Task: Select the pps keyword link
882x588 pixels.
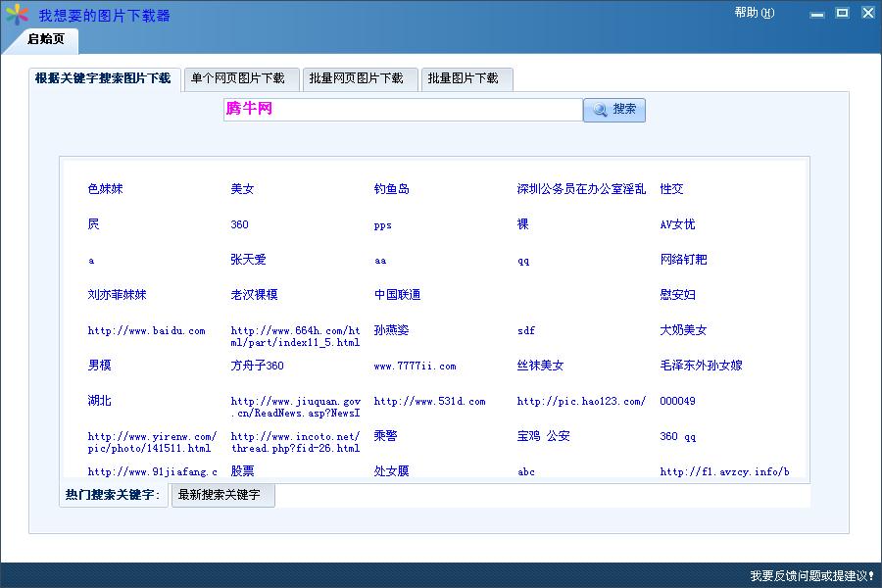Action: click(382, 225)
